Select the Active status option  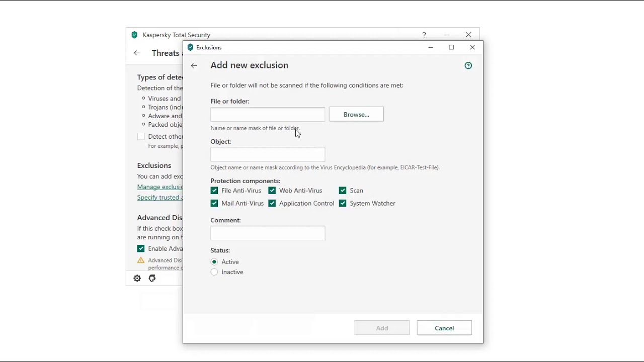pos(214,262)
